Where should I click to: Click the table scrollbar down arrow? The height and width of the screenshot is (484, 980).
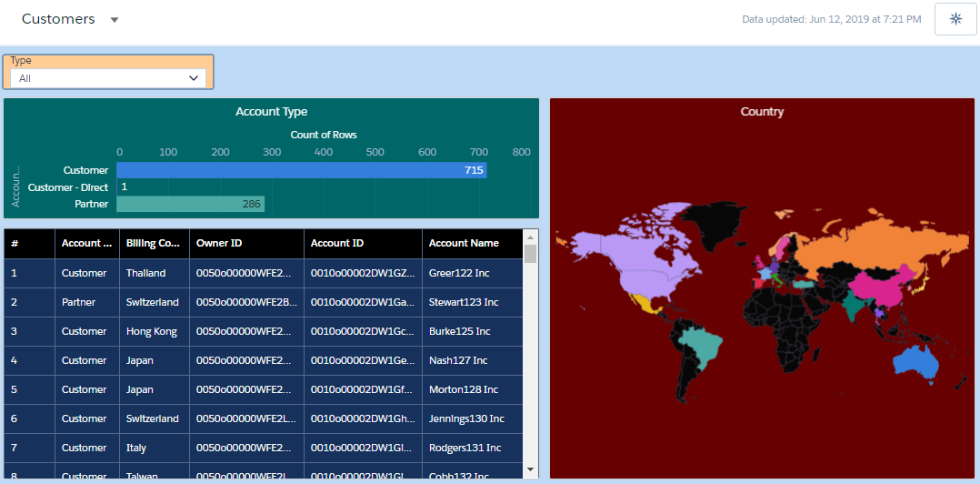tap(531, 469)
